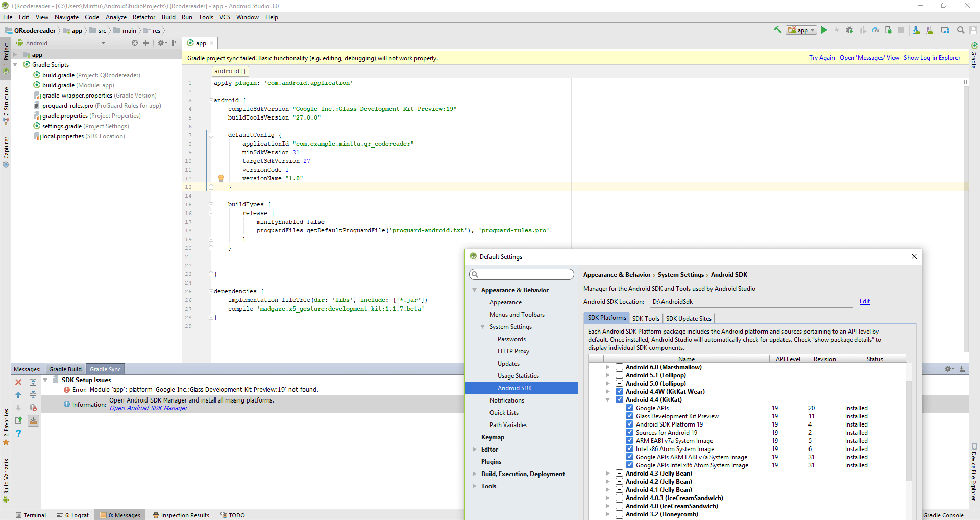
Task: Open Android SDK Manager link in Messages
Action: 148,408
